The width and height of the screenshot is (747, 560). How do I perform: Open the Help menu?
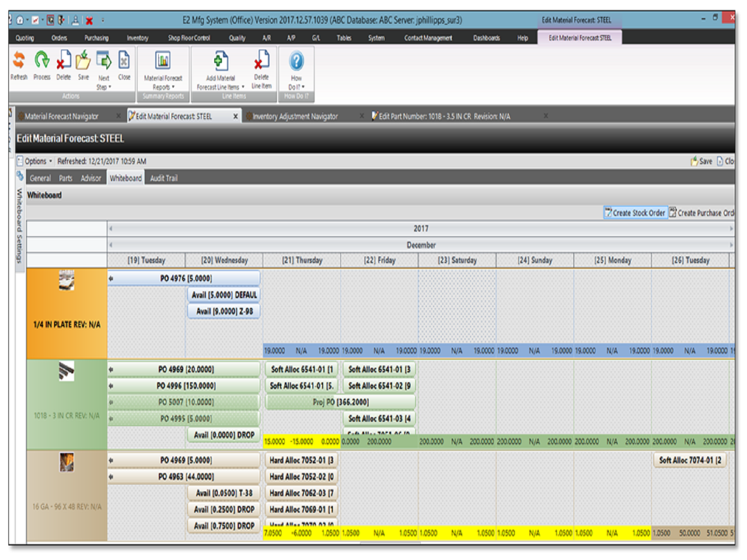click(522, 38)
